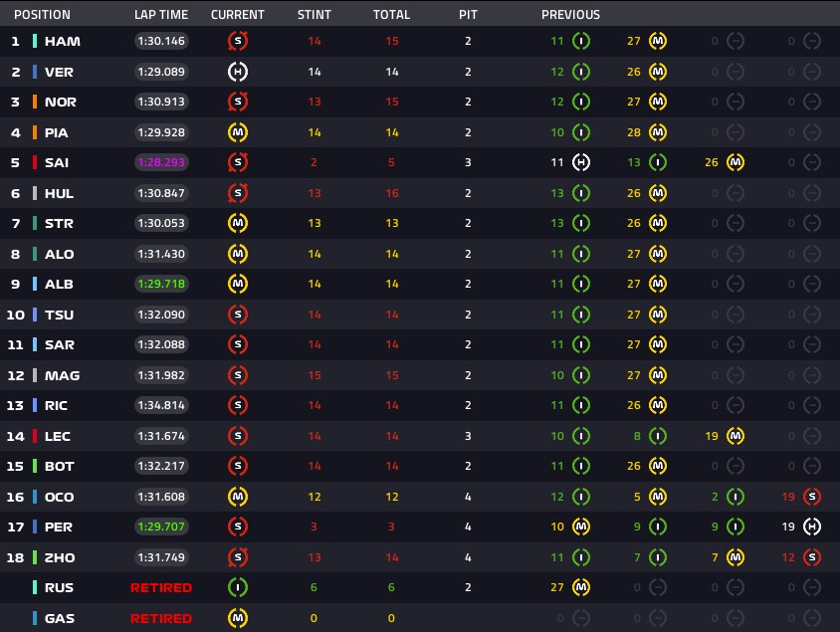The width and height of the screenshot is (840, 632).
Task: Click the orange team color bar beside NOR
Action: coord(35,102)
